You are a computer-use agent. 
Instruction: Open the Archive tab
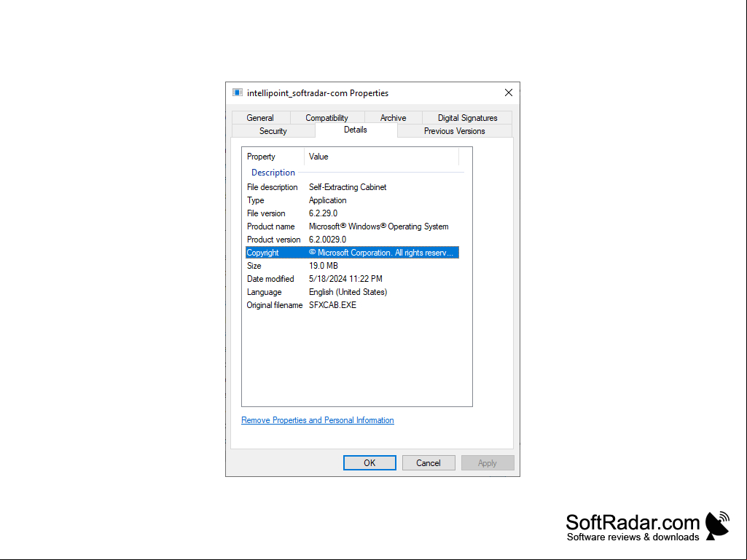coord(393,118)
